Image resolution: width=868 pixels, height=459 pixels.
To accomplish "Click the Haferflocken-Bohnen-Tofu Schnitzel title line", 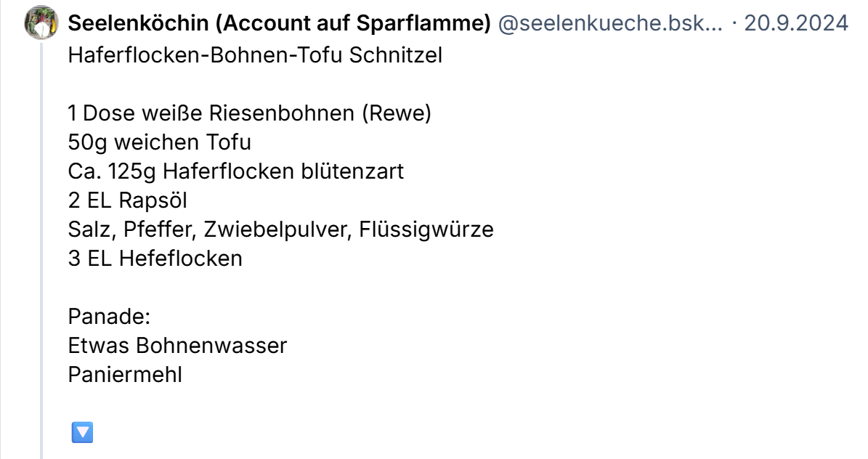I will coord(255,56).
